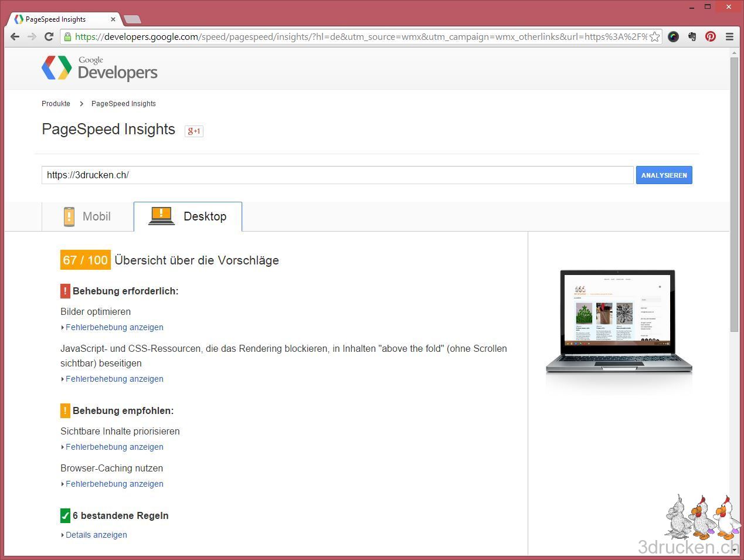Open the browser hamburger menu
Image resolution: width=744 pixels, height=560 pixels.
730,36
